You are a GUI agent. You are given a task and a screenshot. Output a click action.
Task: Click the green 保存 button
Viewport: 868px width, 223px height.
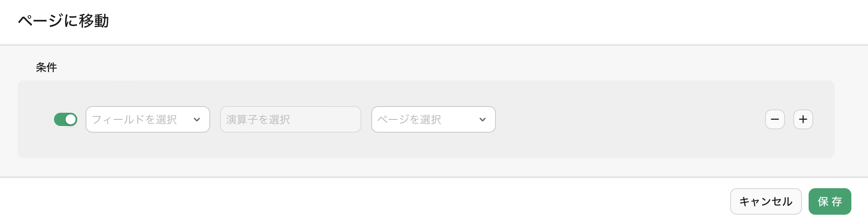tap(829, 201)
